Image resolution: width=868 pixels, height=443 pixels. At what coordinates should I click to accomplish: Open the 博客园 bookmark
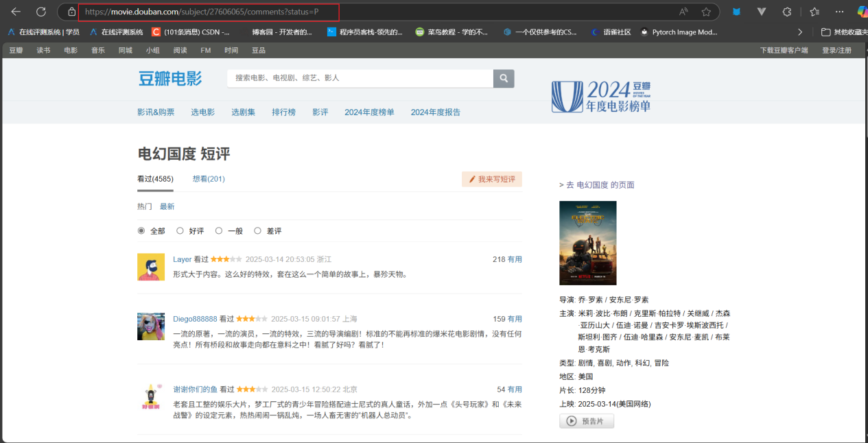281,32
